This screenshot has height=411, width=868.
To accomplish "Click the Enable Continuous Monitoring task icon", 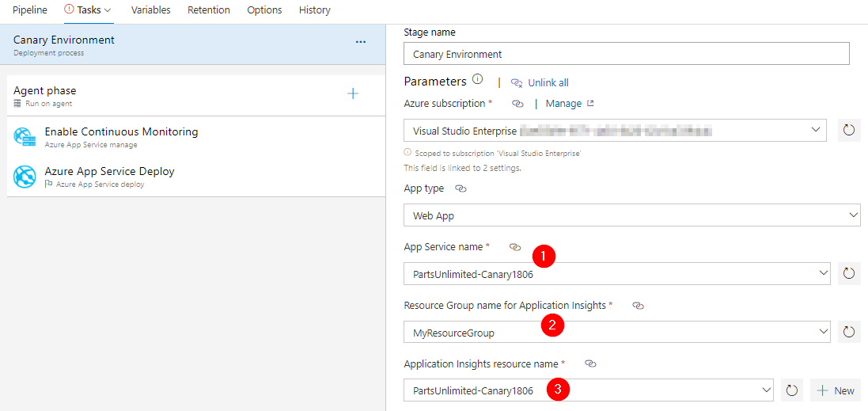I will coord(25,137).
